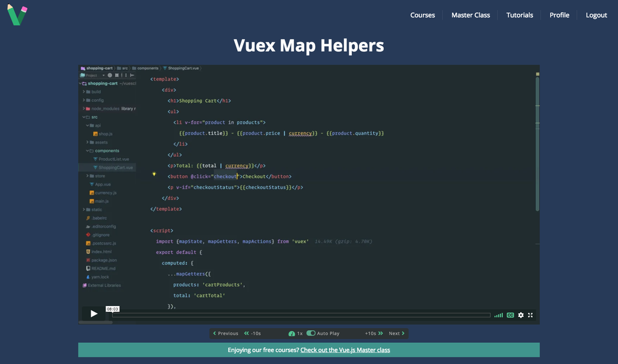Go to Next lesson

(397, 333)
